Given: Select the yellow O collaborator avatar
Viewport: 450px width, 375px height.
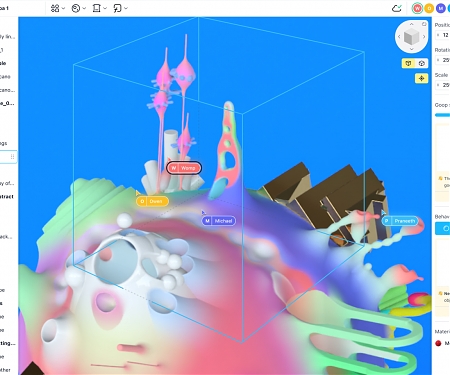Looking at the screenshot, I should pos(429,8).
